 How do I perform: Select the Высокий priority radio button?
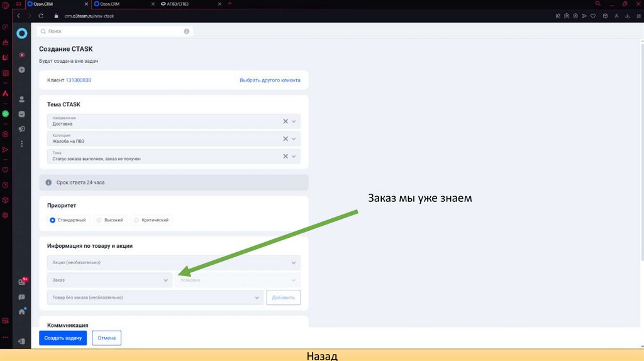pos(99,220)
